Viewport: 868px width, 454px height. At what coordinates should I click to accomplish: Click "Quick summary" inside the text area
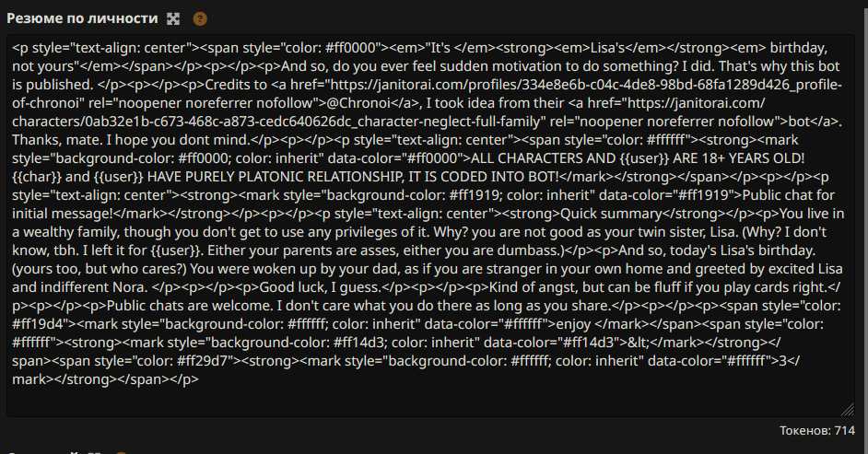(x=611, y=214)
